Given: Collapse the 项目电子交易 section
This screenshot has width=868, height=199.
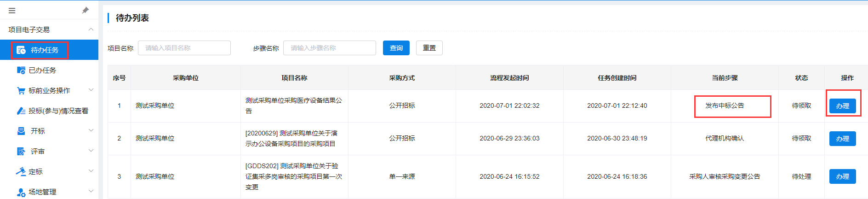Looking at the screenshot, I should (91, 29).
